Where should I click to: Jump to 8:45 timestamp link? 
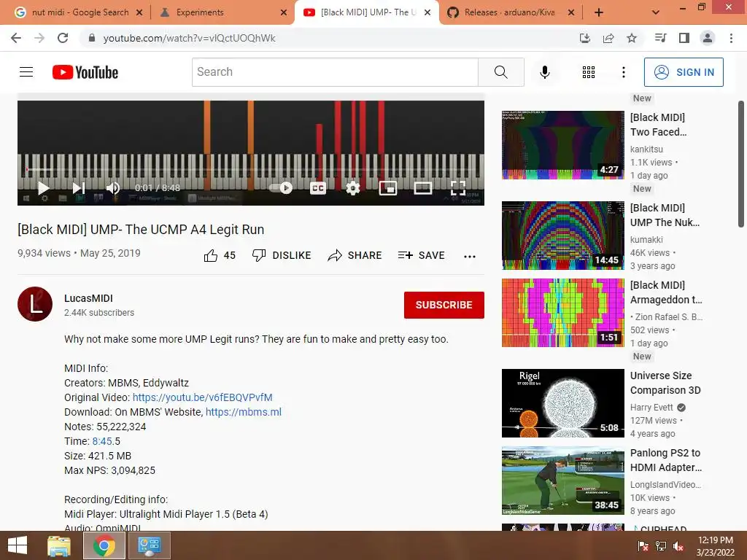(104, 441)
